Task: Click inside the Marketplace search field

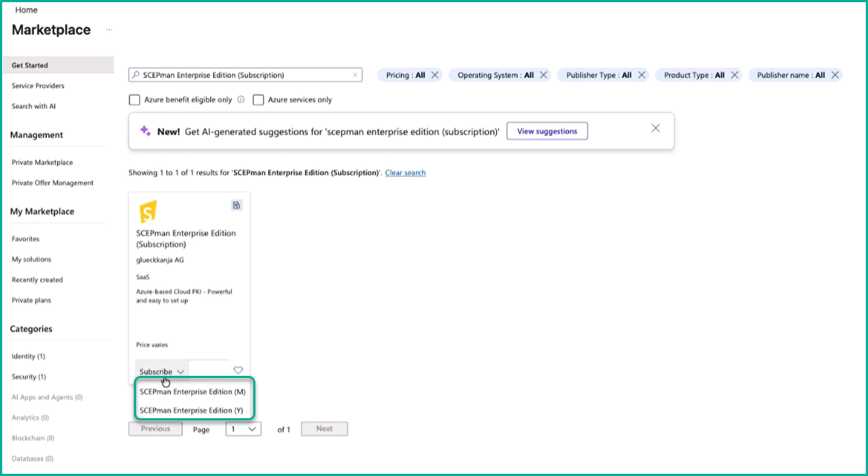Action: coord(242,75)
